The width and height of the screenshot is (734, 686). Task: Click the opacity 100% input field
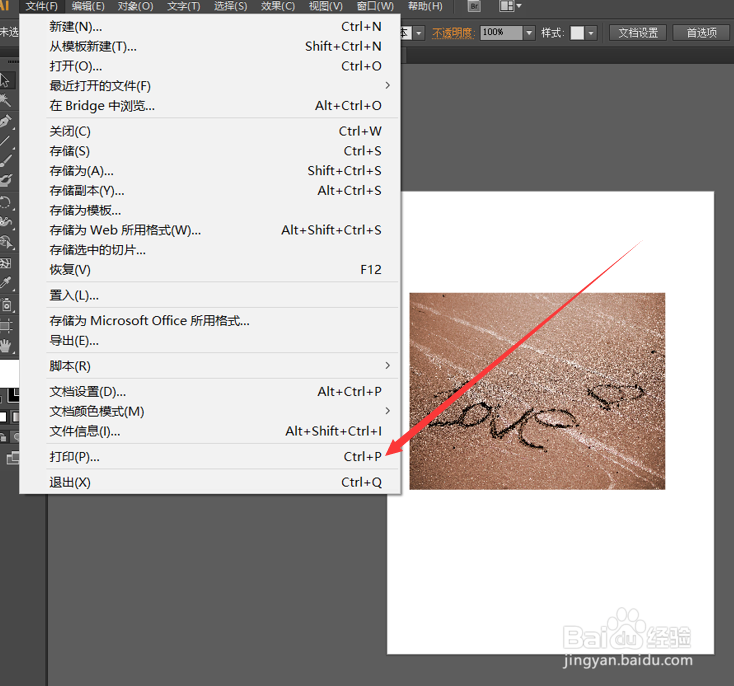[x=501, y=33]
